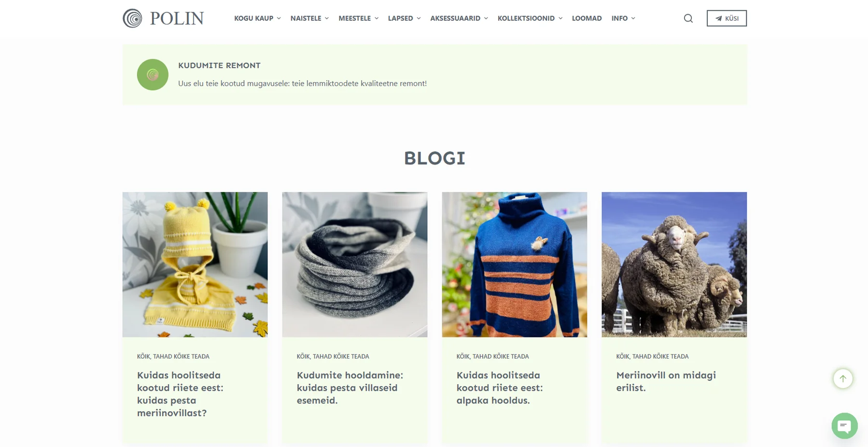Open the search magnifier icon

pyautogui.click(x=688, y=18)
